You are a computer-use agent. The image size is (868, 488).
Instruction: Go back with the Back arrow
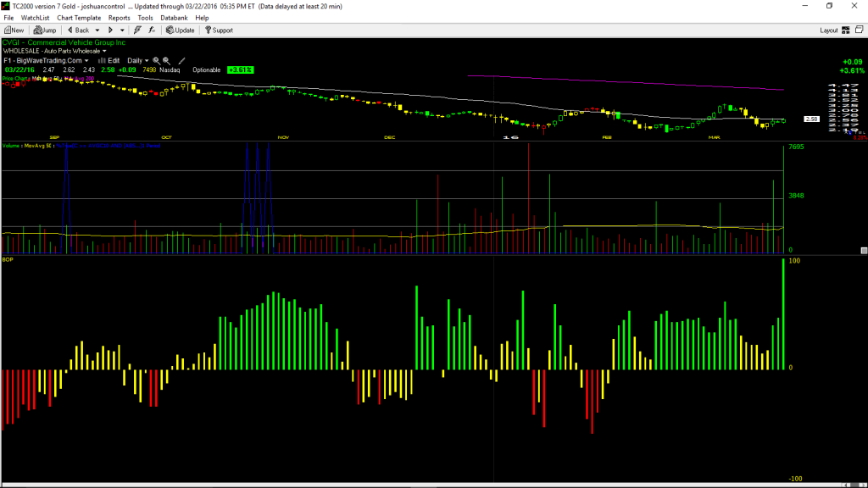[78, 30]
